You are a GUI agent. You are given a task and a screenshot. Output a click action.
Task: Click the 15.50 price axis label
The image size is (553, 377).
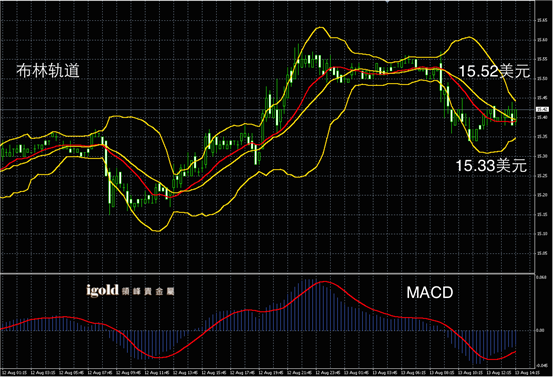click(x=542, y=79)
